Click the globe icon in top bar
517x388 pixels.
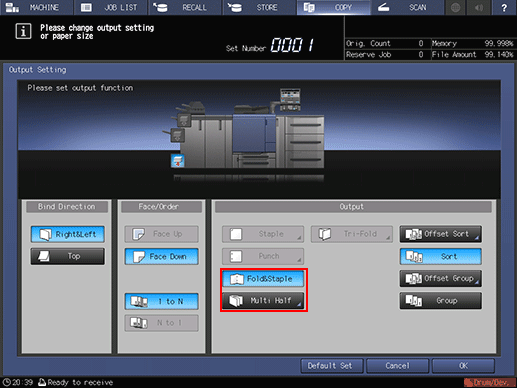[455, 7]
